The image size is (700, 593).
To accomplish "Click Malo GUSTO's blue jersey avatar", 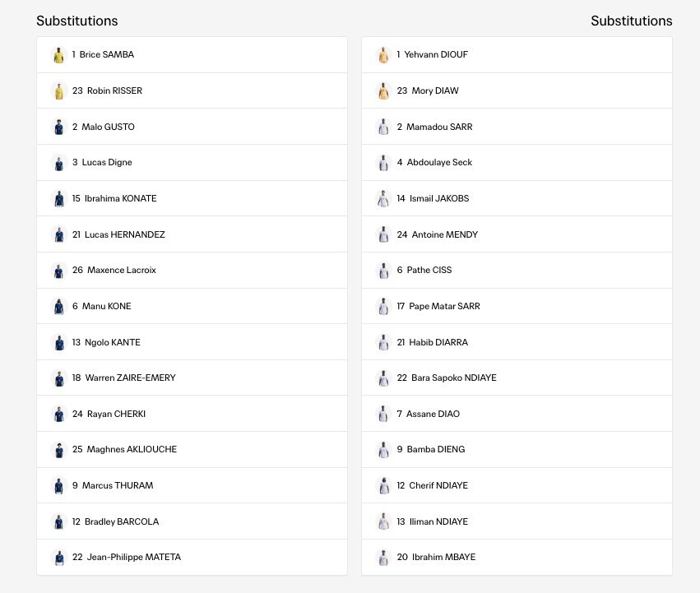I will click(x=59, y=127).
